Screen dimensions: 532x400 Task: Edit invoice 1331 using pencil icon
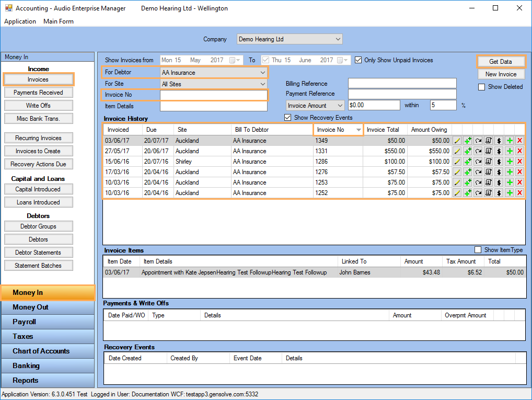click(x=457, y=151)
